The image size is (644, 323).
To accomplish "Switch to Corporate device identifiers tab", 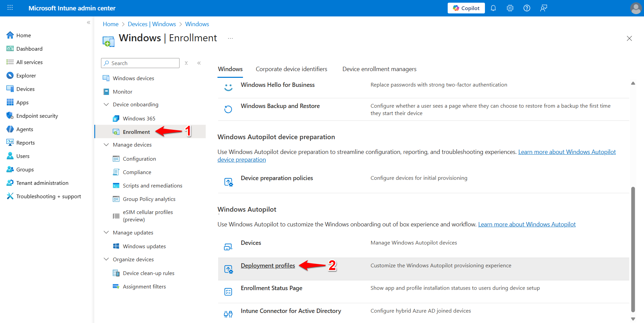I will 291,69.
